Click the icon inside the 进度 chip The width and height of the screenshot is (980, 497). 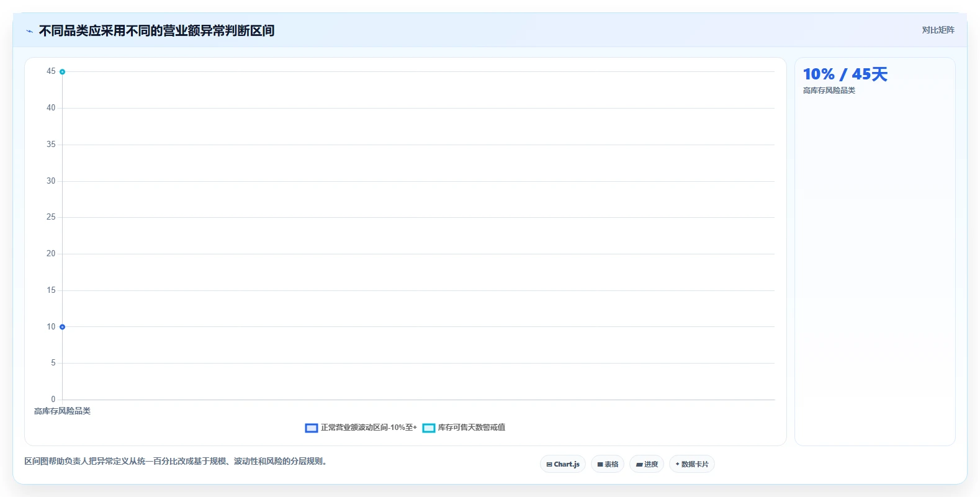[x=639, y=464]
